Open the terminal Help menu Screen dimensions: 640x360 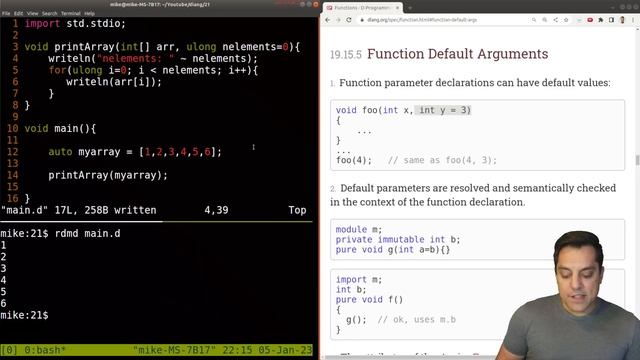[x=89, y=13]
